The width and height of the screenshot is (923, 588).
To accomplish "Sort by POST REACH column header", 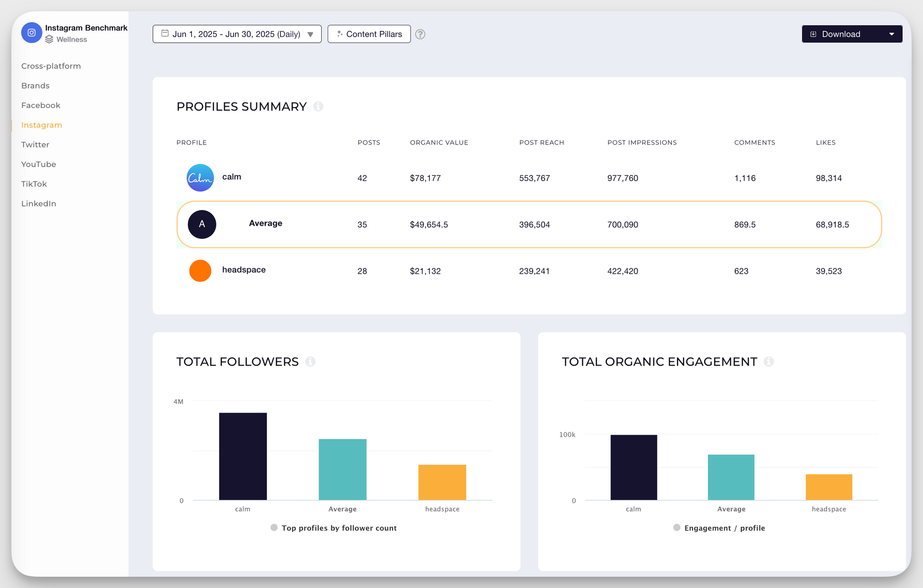I will click(542, 143).
